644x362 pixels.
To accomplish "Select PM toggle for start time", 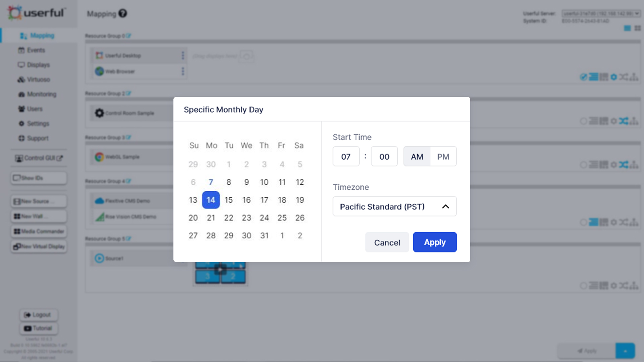I will pyautogui.click(x=443, y=157).
